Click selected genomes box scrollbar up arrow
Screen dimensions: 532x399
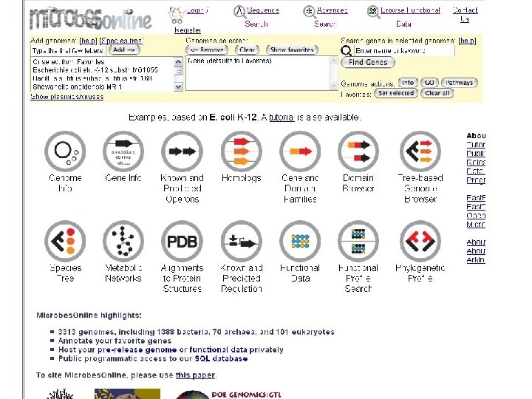(333, 61)
